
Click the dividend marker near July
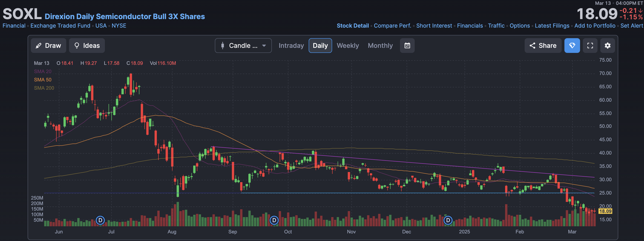100,220
